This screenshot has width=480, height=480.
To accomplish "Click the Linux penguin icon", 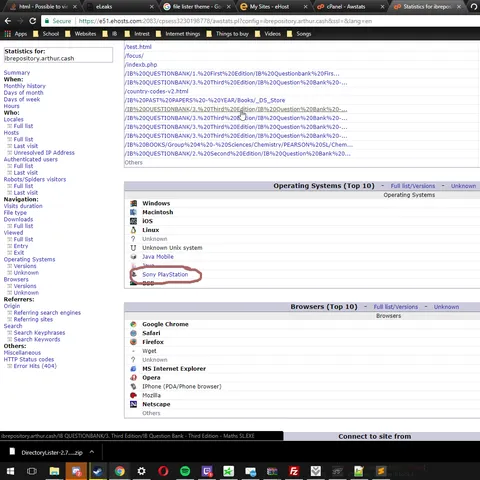I will point(133,230).
